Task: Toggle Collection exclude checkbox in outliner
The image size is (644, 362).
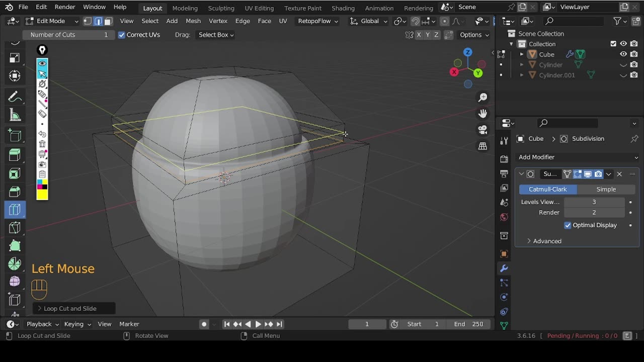Action: (x=613, y=44)
